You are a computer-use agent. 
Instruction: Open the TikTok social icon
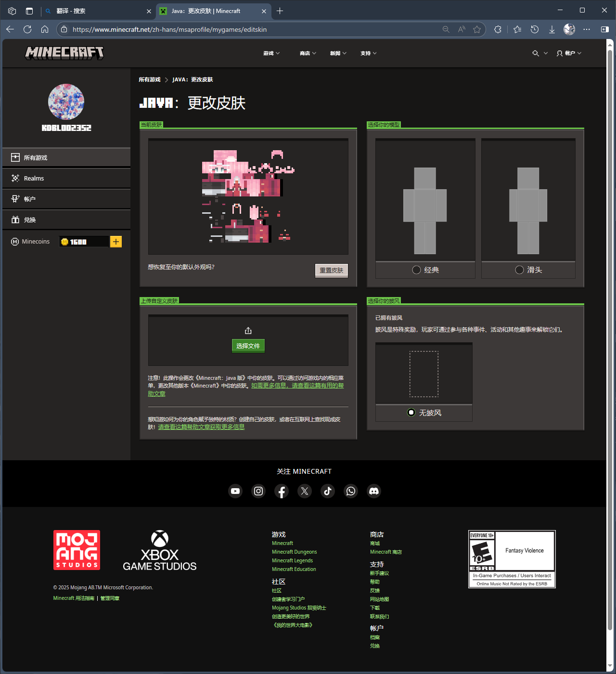[x=328, y=491]
